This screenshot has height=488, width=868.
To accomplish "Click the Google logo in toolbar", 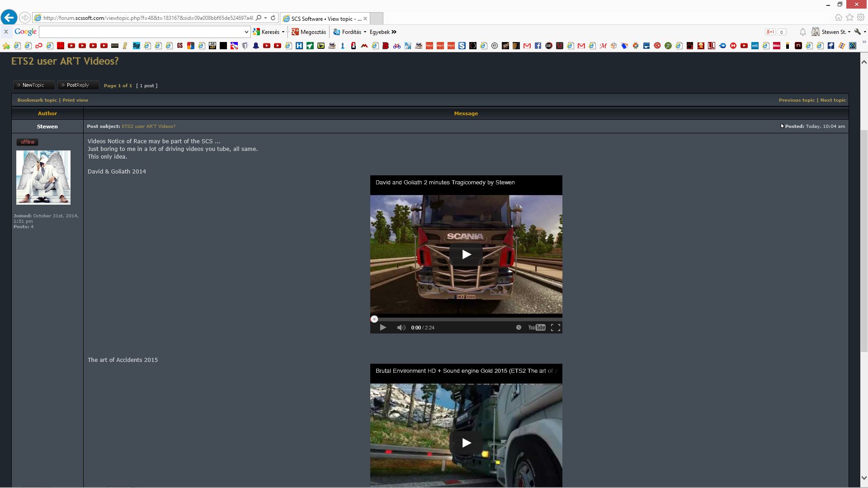I will point(25,32).
